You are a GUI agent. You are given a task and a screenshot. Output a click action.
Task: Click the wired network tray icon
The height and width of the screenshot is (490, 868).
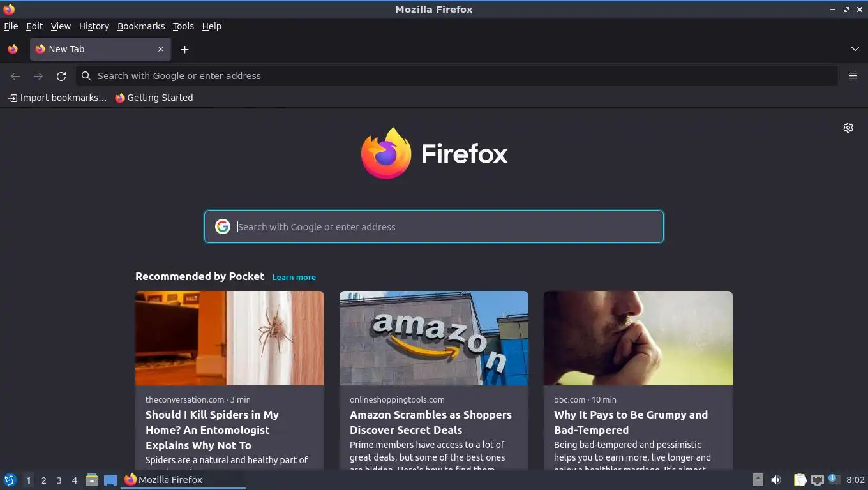817,480
